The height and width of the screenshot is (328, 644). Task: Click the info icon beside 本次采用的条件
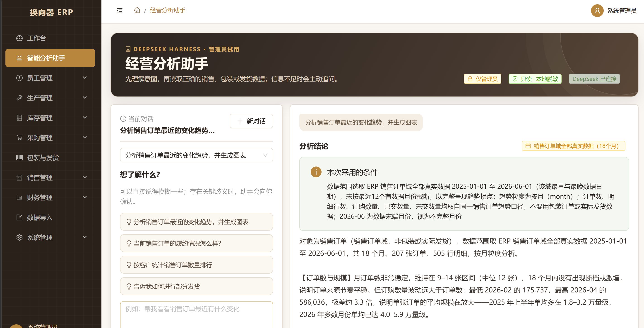click(316, 172)
